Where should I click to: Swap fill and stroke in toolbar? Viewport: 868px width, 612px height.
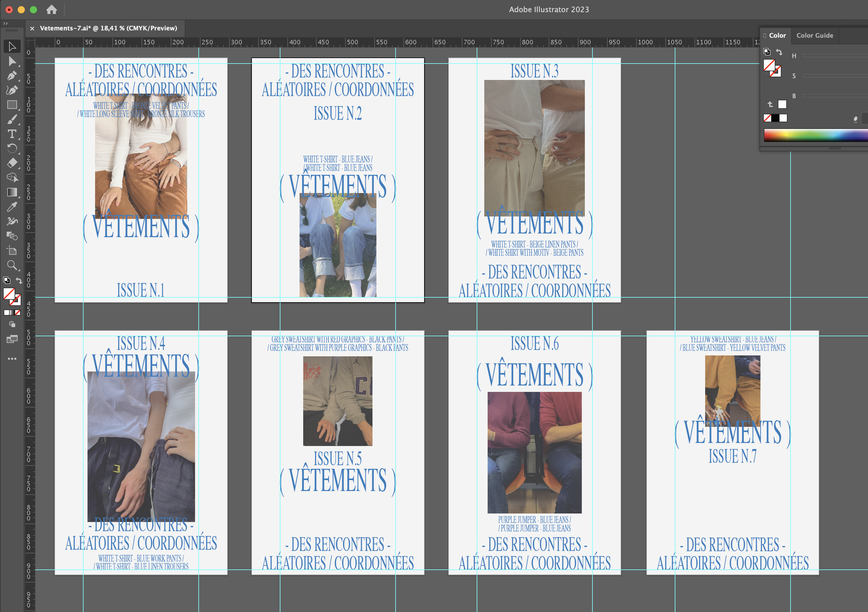click(19, 280)
